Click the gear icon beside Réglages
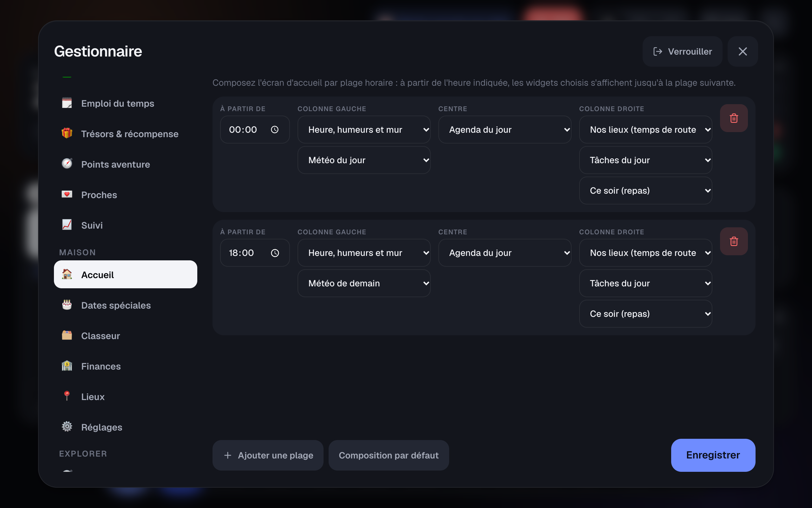 coord(67,427)
